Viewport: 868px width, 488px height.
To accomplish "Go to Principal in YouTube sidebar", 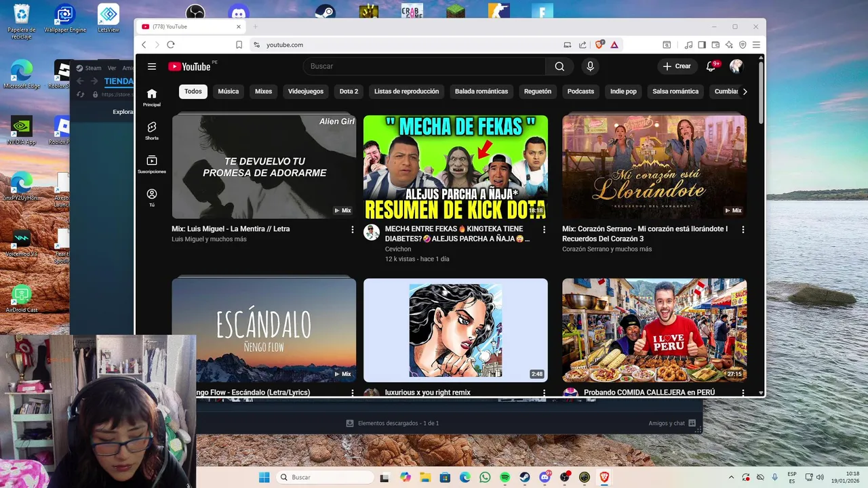I will pos(152,98).
